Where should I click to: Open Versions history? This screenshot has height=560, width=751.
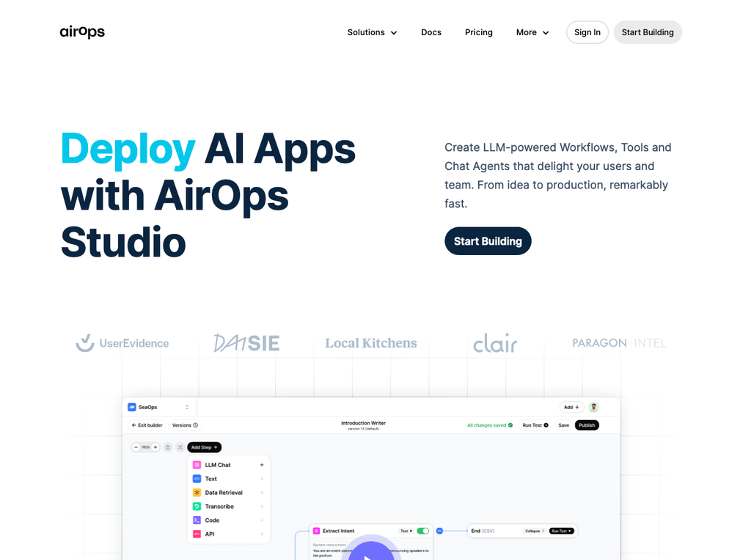(185, 425)
